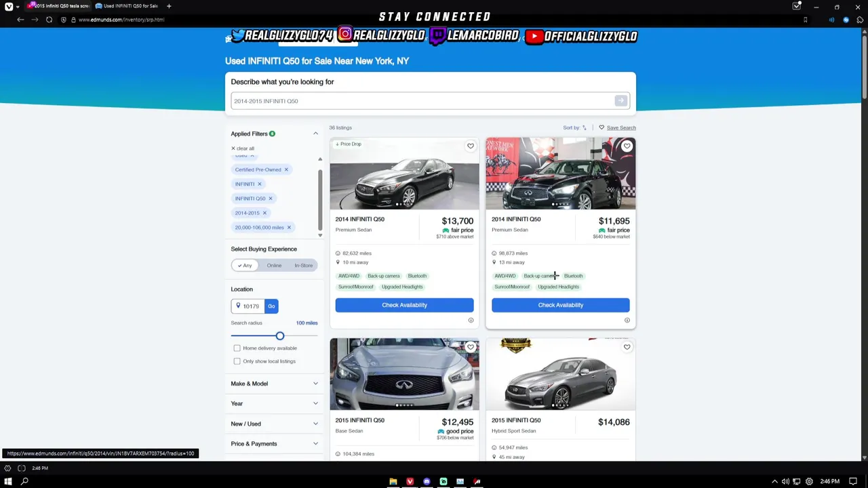Bookmark this page with bookmark icon
Screen dimensions: 868x488
tap(805, 20)
